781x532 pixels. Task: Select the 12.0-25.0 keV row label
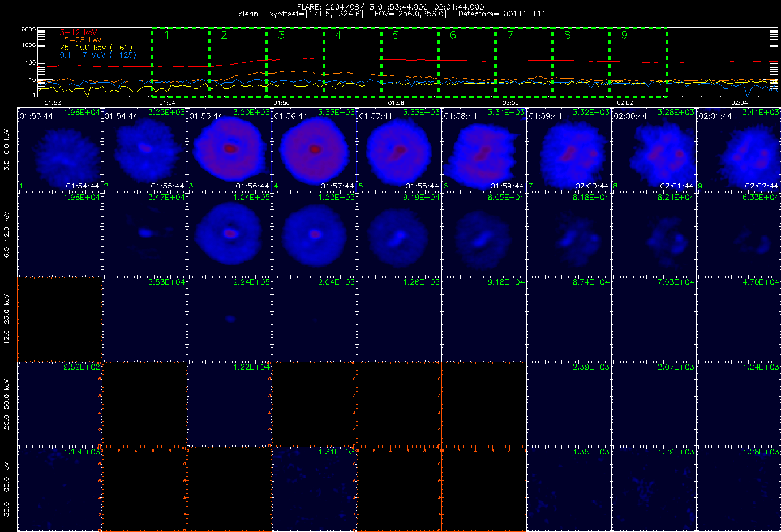[x=7, y=319]
